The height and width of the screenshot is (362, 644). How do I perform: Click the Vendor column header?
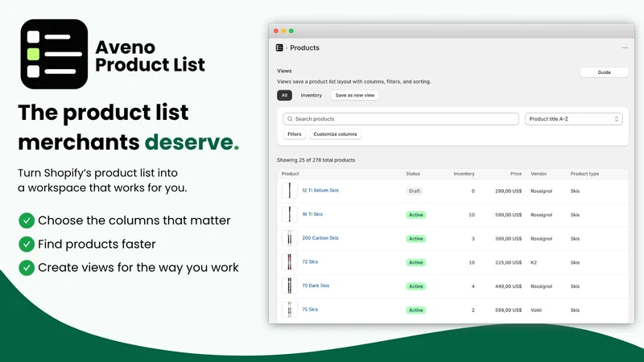539,174
